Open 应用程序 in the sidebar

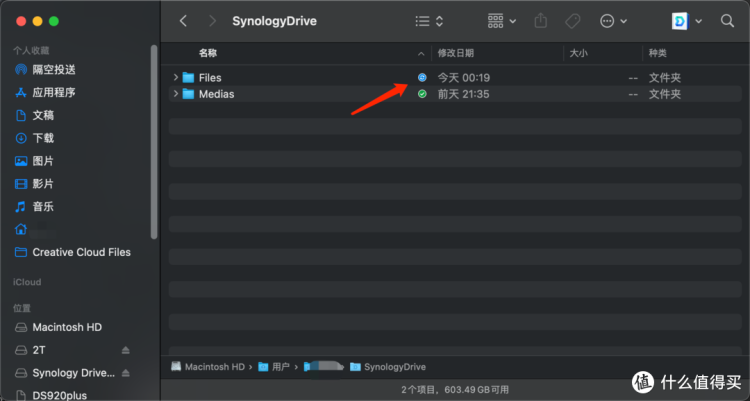point(54,92)
